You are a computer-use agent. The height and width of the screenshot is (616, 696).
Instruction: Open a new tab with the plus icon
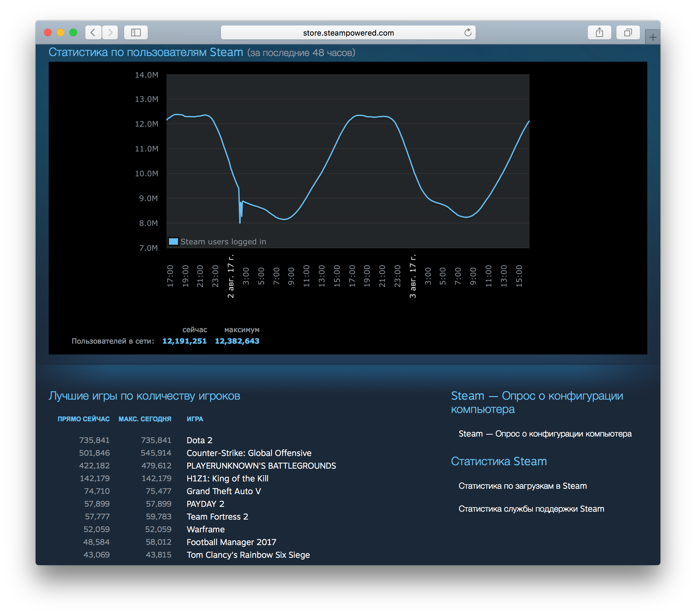(652, 38)
